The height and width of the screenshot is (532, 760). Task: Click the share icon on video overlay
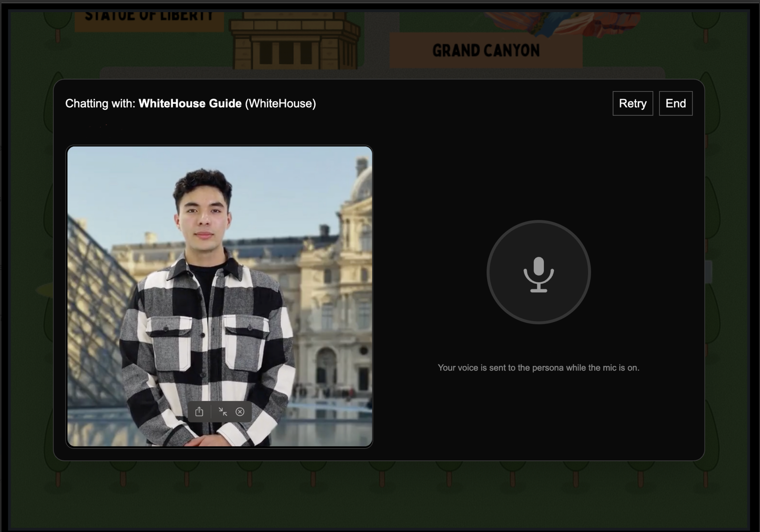199,412
